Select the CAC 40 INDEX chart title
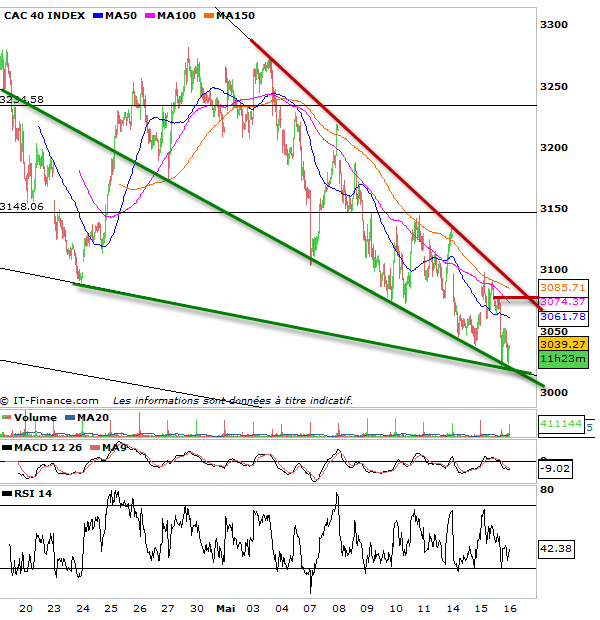 click(46, 17)
